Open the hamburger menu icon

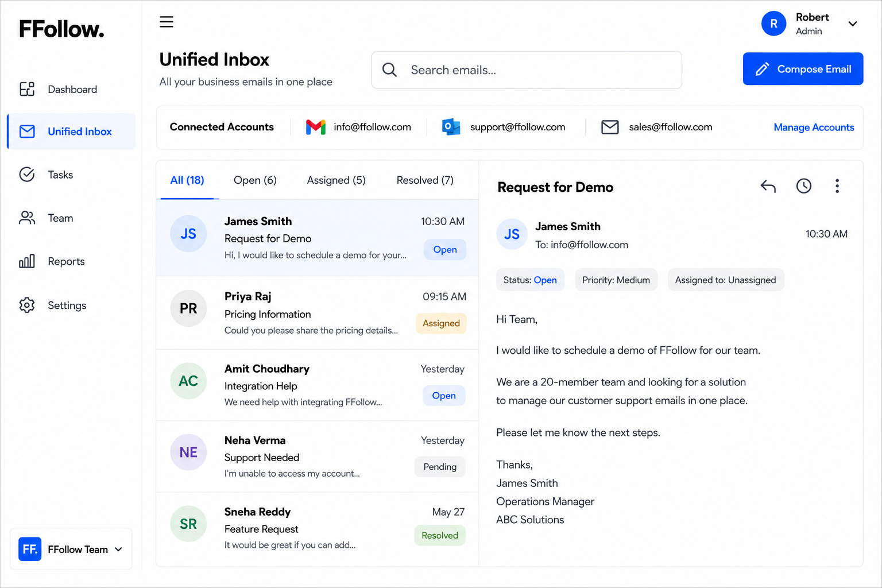click(x=167, y=22)
